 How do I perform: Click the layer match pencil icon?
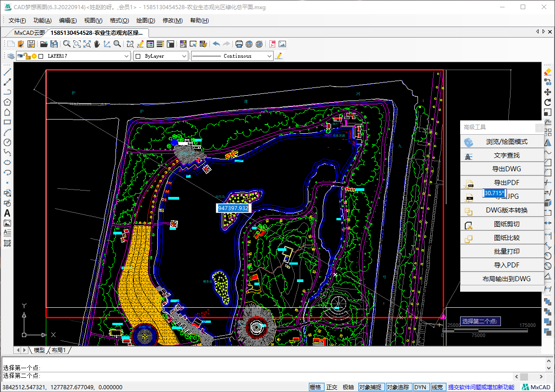279,56
